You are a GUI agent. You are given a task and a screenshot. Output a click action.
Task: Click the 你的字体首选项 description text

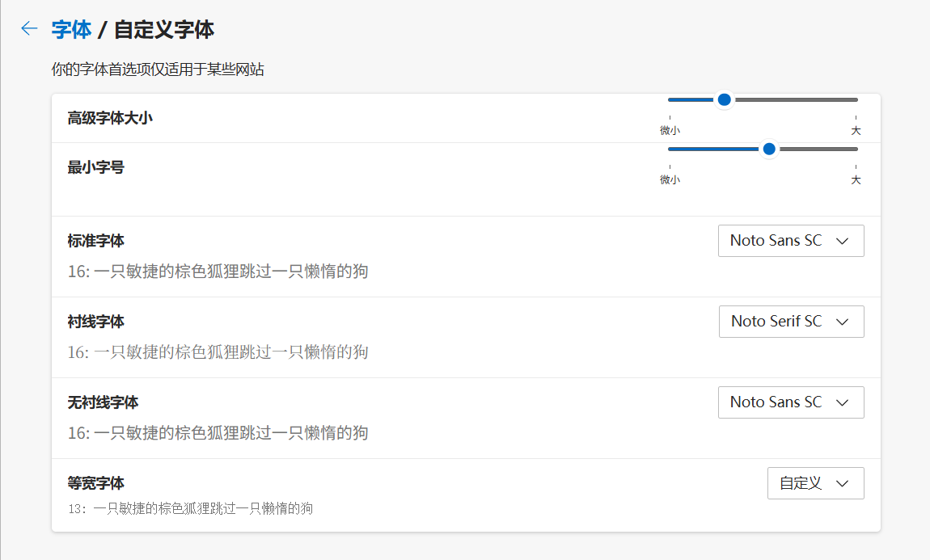158,70
